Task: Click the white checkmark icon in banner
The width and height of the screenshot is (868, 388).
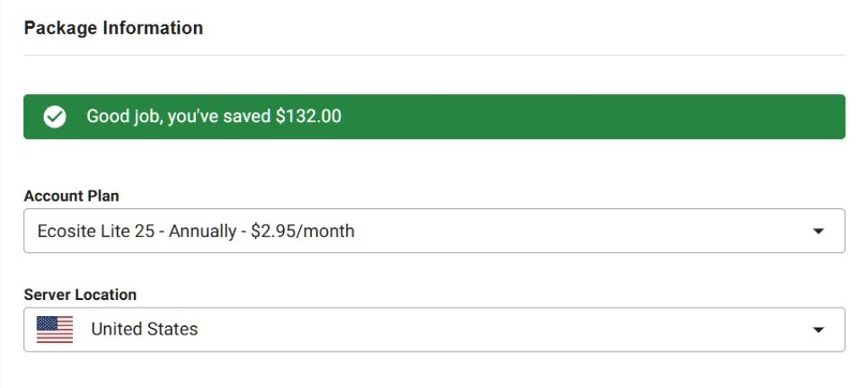Action: tap(55, 117)
